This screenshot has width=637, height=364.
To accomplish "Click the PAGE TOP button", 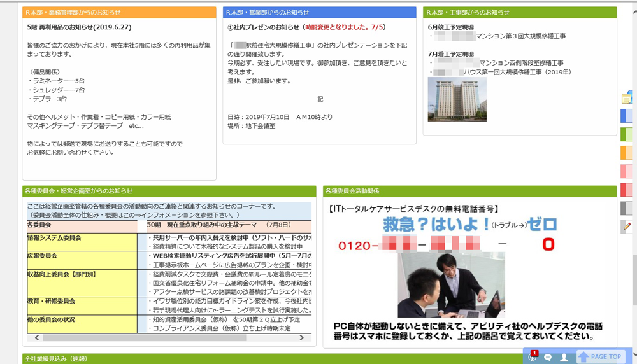I will click(599, 357).
